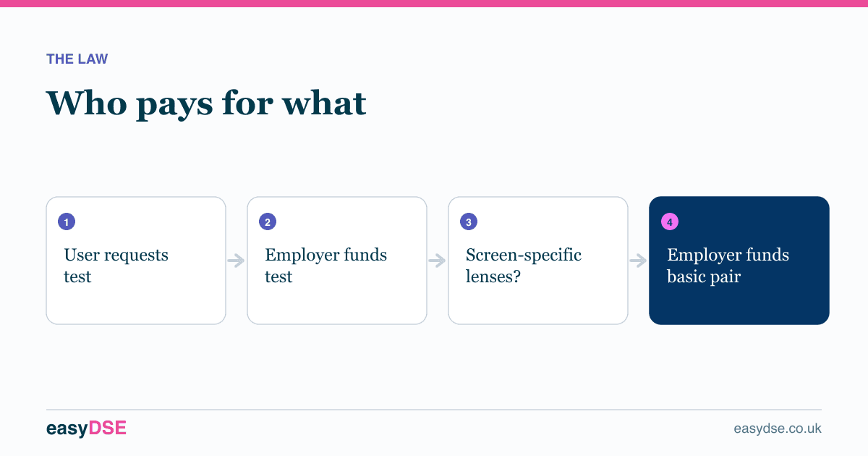Screen dimensions: 868x456
Task: Open the easydse.co.uk link
Action: click(x=778, y=428)
